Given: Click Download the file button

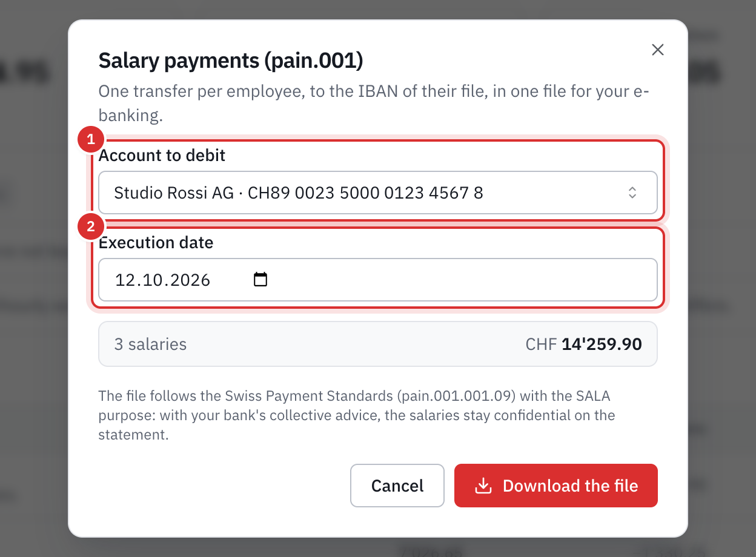Looking at the screenshot, I should point(556,486).
